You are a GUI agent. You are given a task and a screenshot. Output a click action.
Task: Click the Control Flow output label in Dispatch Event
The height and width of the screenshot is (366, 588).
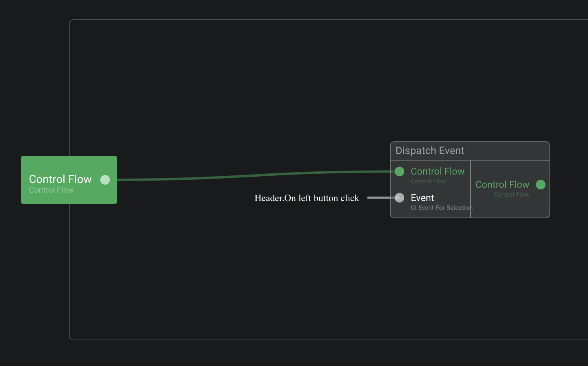pyautogui.click(x=502, y=185)
